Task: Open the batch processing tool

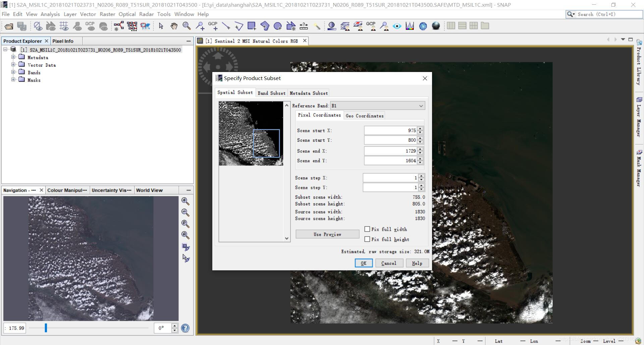Action: point(132,26)
